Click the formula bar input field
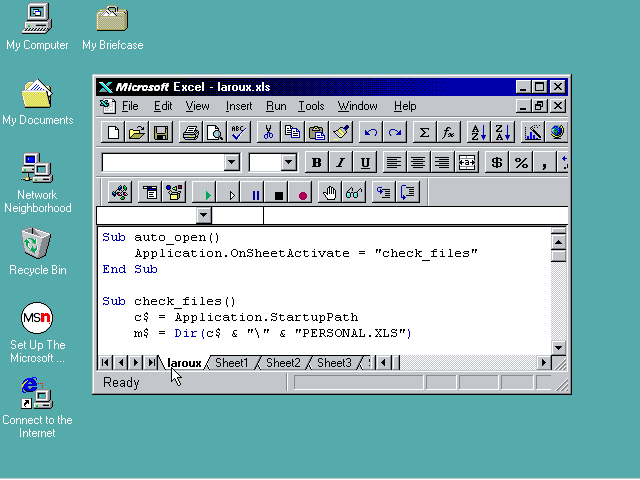This screenshot has height=480, width=640. coord(416,216)
